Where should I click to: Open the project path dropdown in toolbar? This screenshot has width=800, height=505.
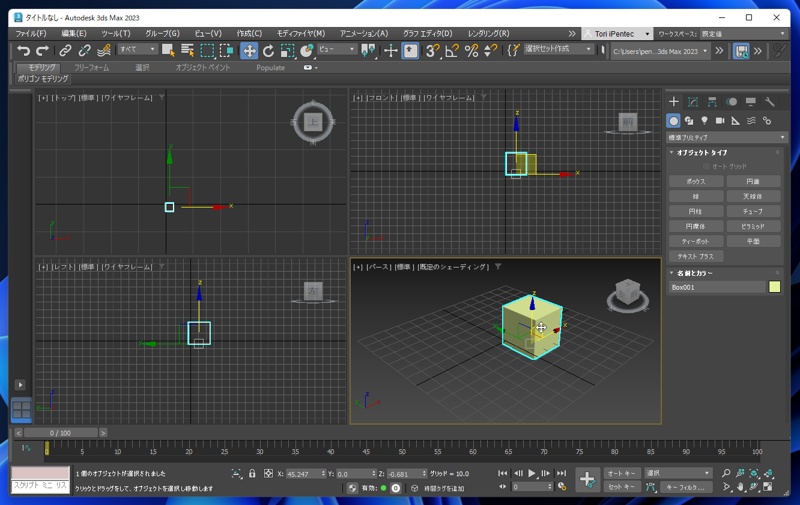660,51
